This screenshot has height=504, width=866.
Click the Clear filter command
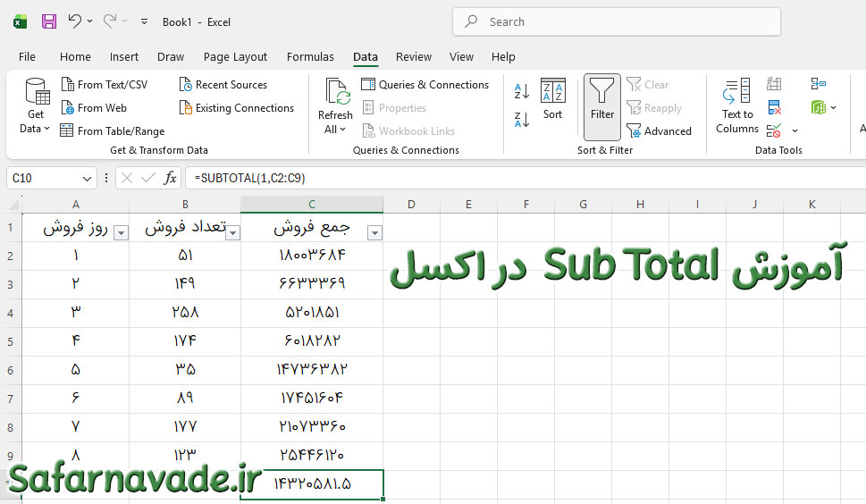[647, 85]
